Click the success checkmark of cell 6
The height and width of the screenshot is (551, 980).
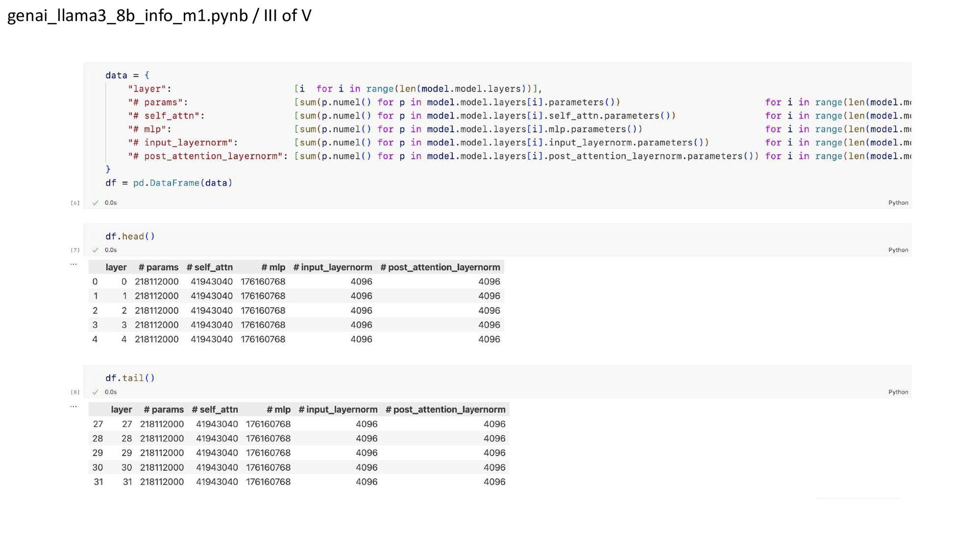point(95,203)
